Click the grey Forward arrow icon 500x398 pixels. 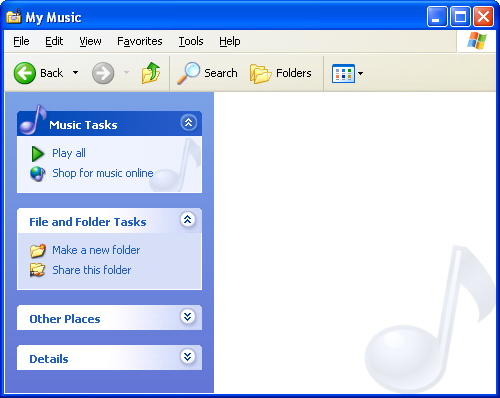point(103,73)
